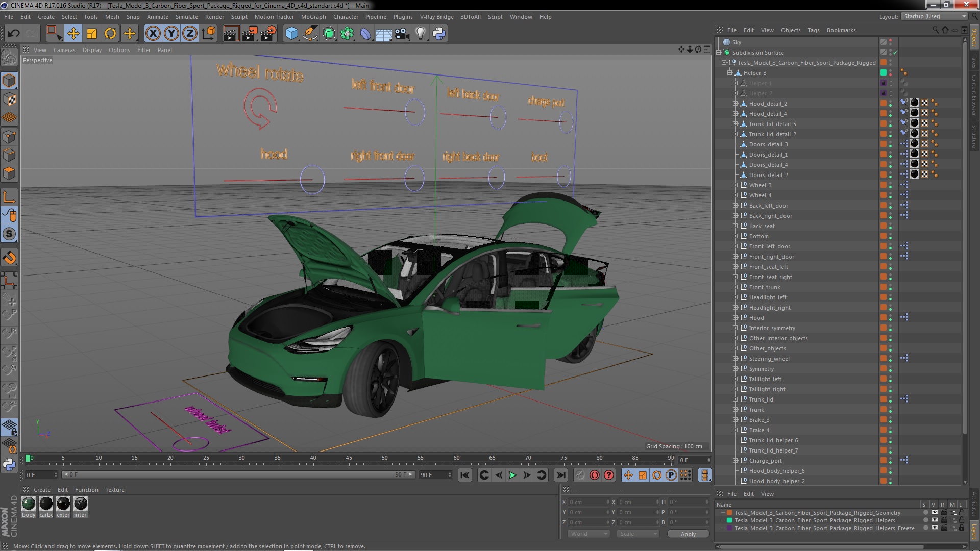The image size is (980, 551).
Task: Toggle Autokeying record button
Action: pyautogui.click(x=594, y=475)
